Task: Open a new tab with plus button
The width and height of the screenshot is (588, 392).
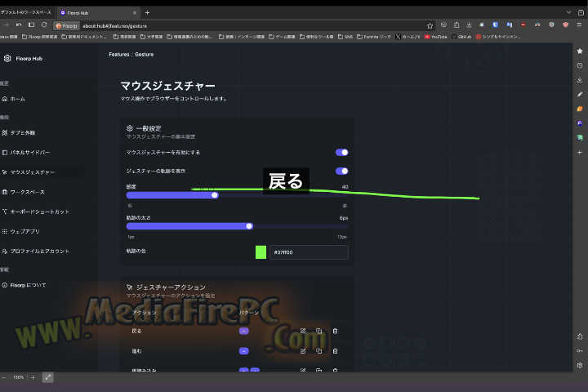Action: tap(147, 13)
